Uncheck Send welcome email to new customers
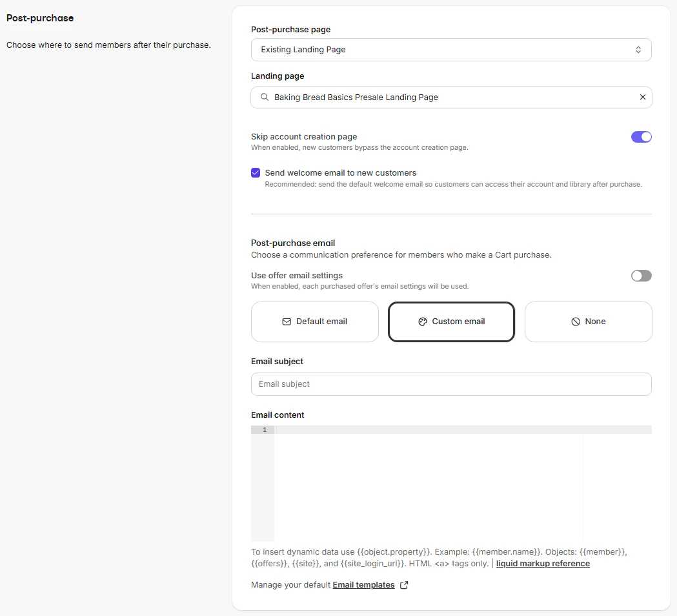677x616 pixels. tap(256, 172)
